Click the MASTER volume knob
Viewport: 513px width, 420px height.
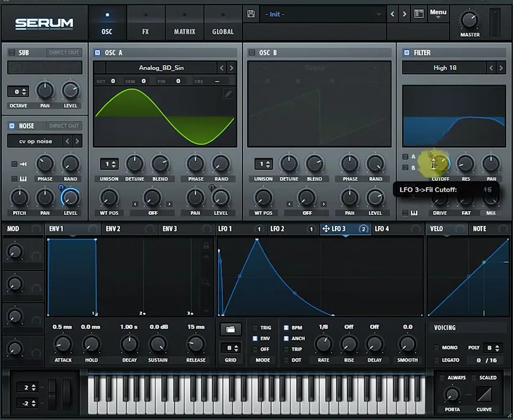click(x=469, y=19)
